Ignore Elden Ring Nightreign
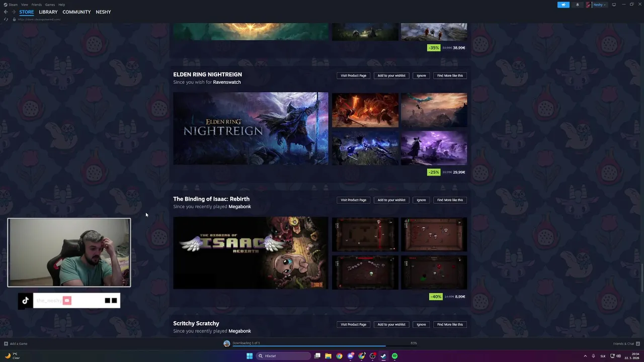Viewport: 644px width, 362px height. pyautogui.click(x=421, y=75)
